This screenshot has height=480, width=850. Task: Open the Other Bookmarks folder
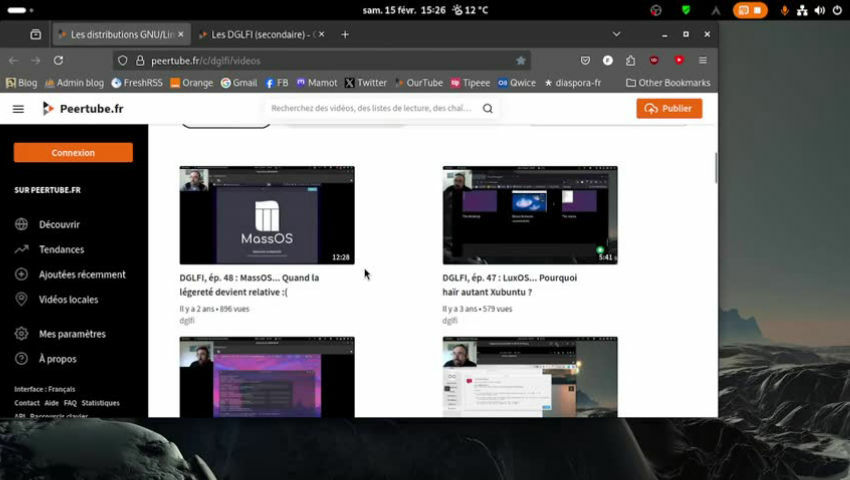[x=668, y=83]
